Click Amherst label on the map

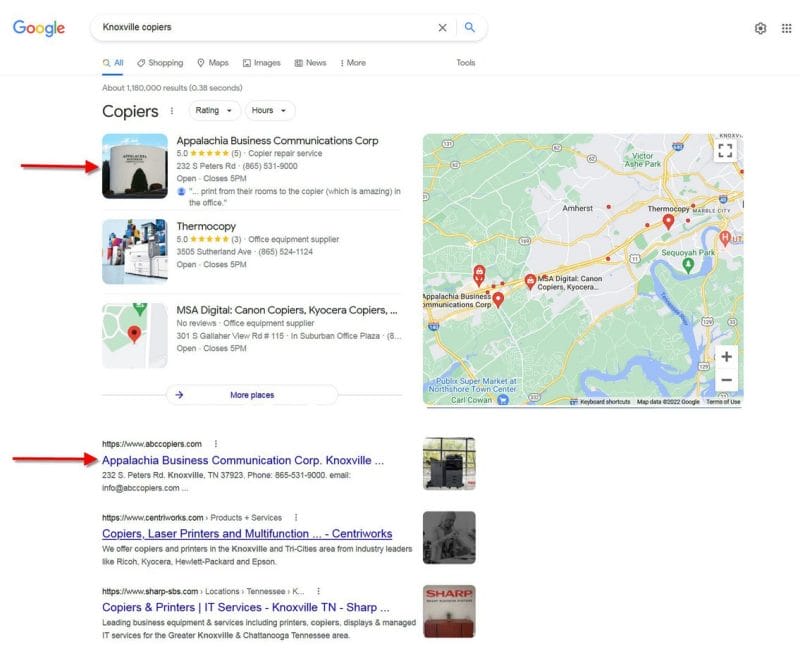(x=577, y=208)
